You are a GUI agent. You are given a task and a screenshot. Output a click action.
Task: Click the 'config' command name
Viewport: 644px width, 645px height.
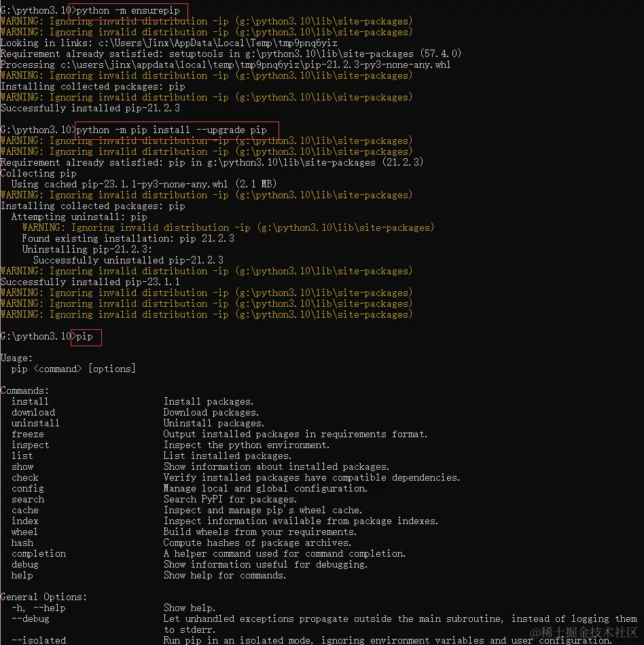28,488
